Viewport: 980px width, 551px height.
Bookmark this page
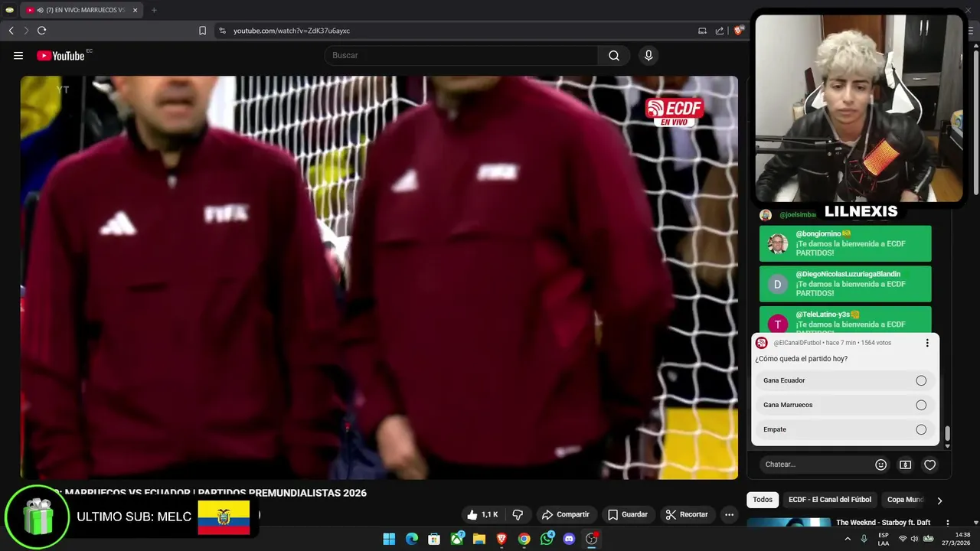point(202,31)
